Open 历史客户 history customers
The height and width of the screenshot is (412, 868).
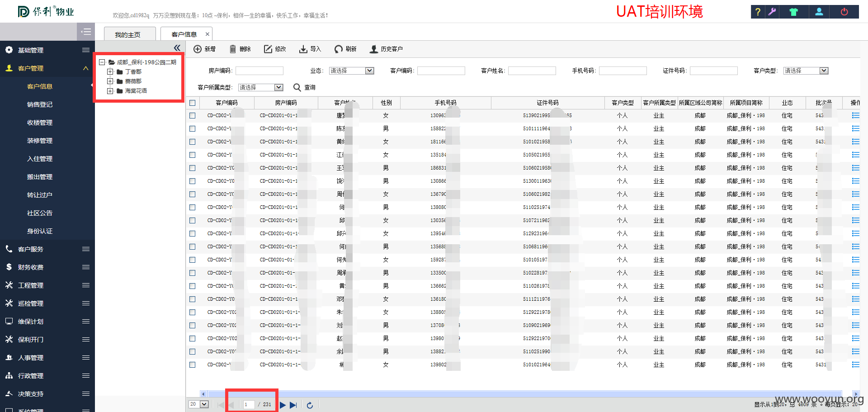tap(386, 49)
